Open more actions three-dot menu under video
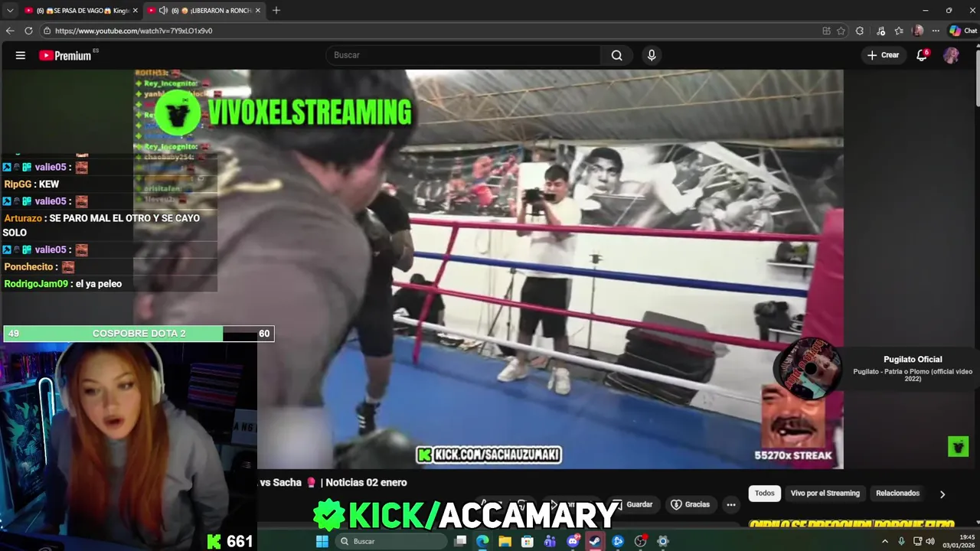The image size is (980, 551). point(731,504)
